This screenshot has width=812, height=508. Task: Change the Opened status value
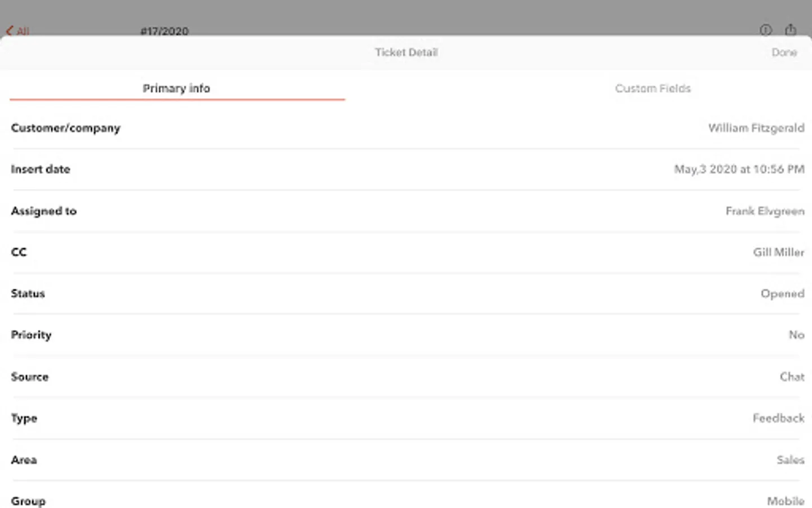[x=782, y=294]
